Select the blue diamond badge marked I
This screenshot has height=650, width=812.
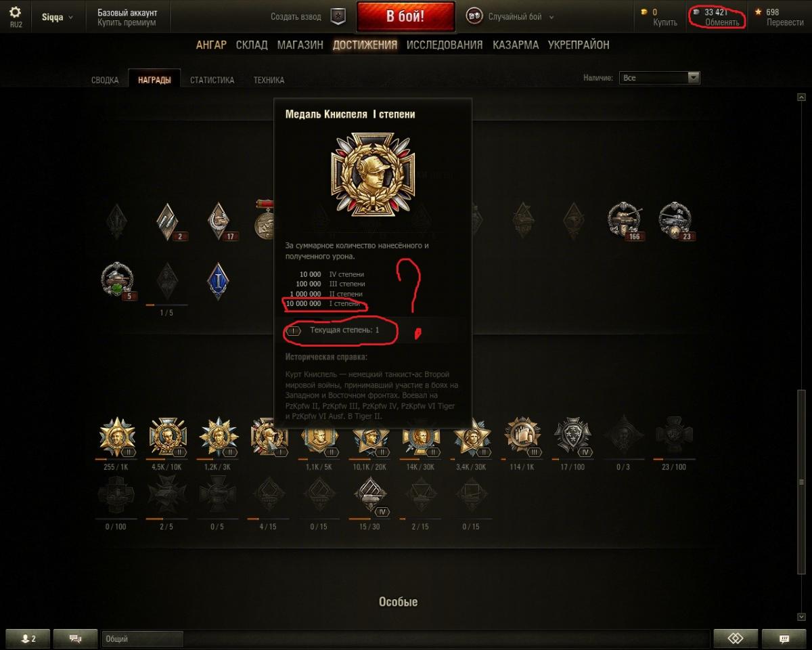(x=218, y=280)
